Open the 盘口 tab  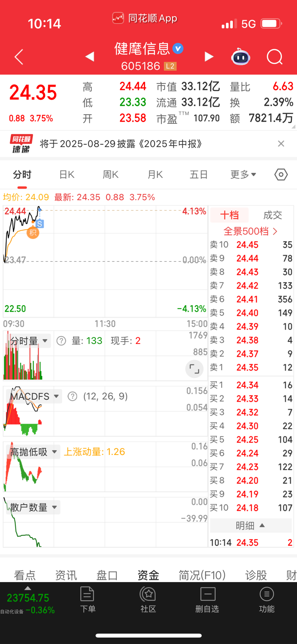(x=107, y=575)
